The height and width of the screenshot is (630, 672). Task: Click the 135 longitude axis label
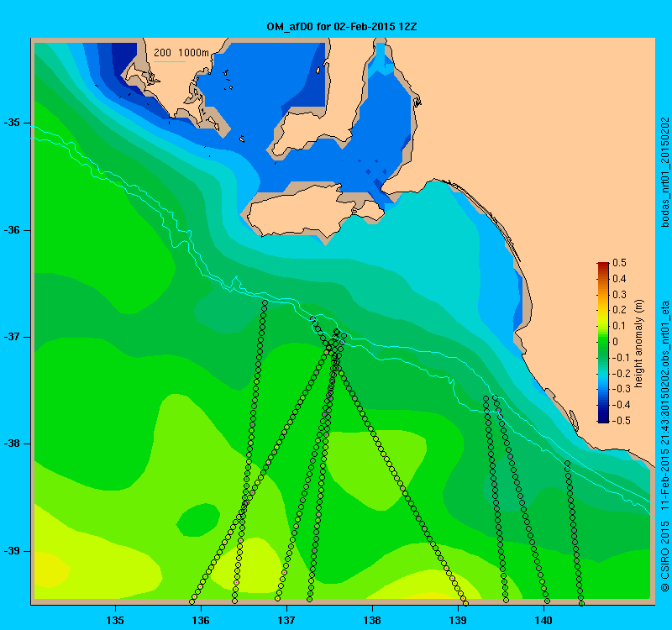point(115,621)
